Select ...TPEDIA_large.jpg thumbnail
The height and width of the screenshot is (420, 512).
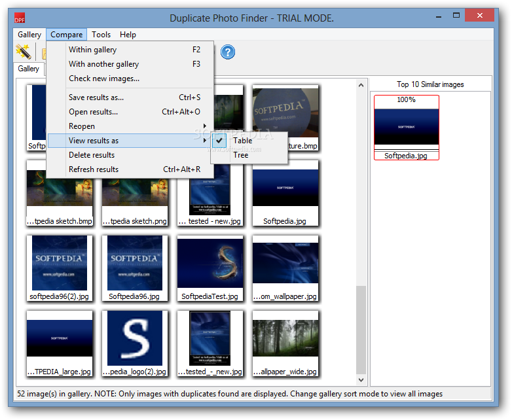coord(60,343)
